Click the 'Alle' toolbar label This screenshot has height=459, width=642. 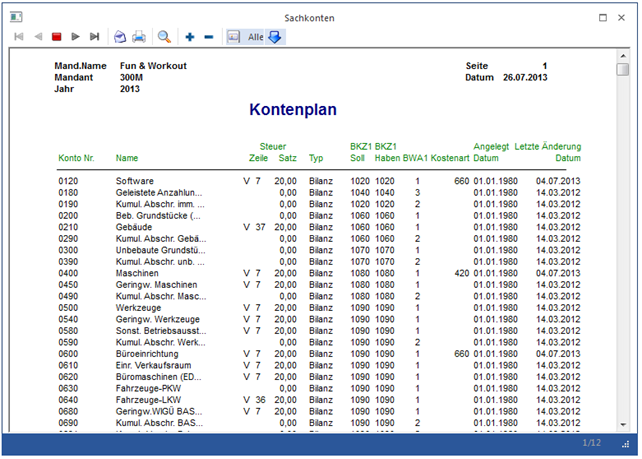point(255,37)
